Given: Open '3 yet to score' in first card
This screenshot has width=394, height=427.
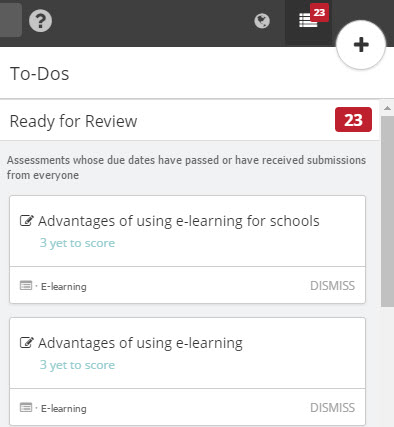Looking at the screenshot, I should (x=77, y=243).
